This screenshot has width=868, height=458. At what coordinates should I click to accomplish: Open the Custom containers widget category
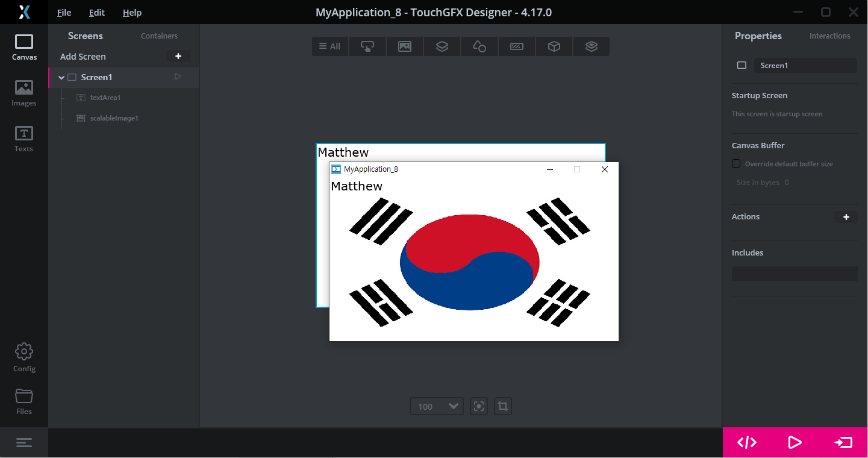pyautogui.click(x=592, y=46)
